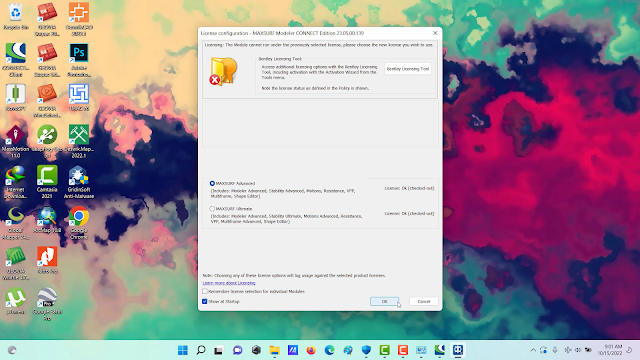Enable Remember license selection for individual Modules
640x360 pixels.
205,291
